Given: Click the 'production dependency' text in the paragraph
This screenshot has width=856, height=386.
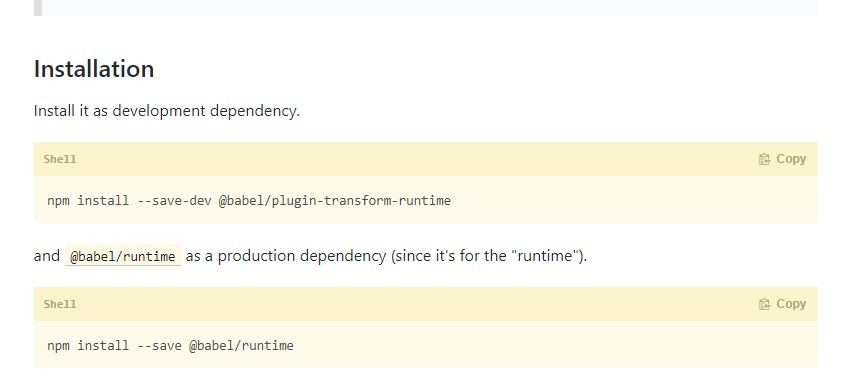Looking at the screenshot, I should coord(302,256).
